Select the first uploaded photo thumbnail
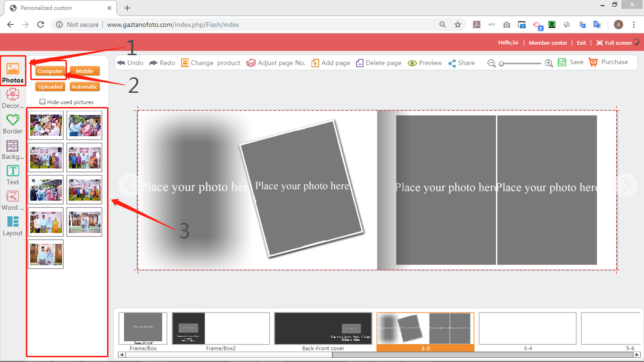The width and height of the screenshot is (644, 362). (x=46, y=125)
